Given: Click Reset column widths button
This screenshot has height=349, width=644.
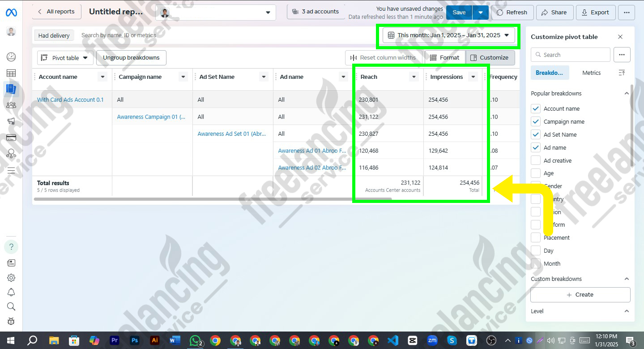Looking at the screenshot, I should (384, 57).
